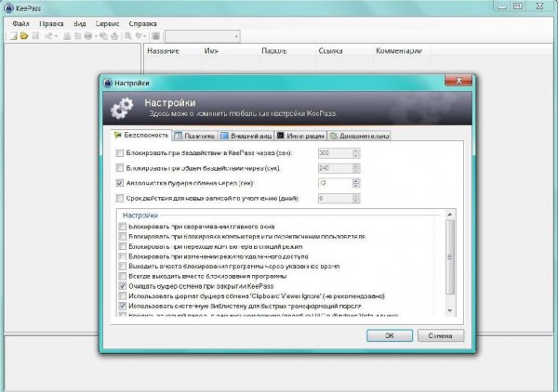Click the Perform Auto-Type toolbar icon
Image resolution: width=558 pixels, height=392 pixels.
coord(114,36)
